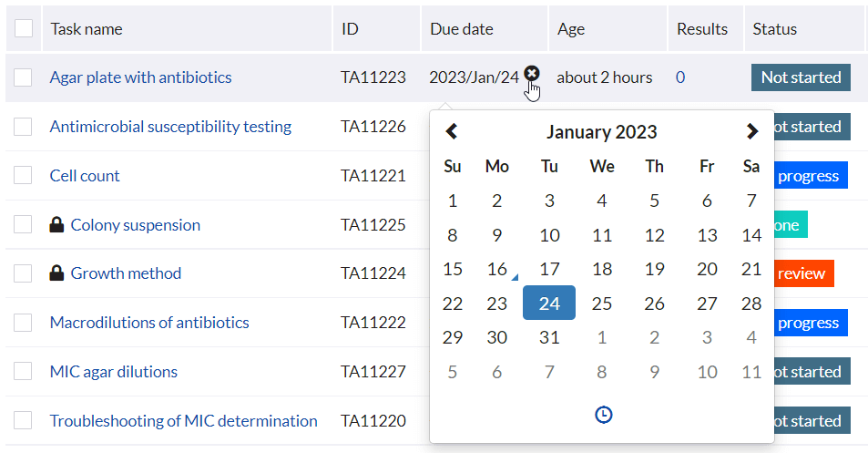Tick checkbox for MIC agar dilutions
Screen dimensions: 868x453
[23, 372]
